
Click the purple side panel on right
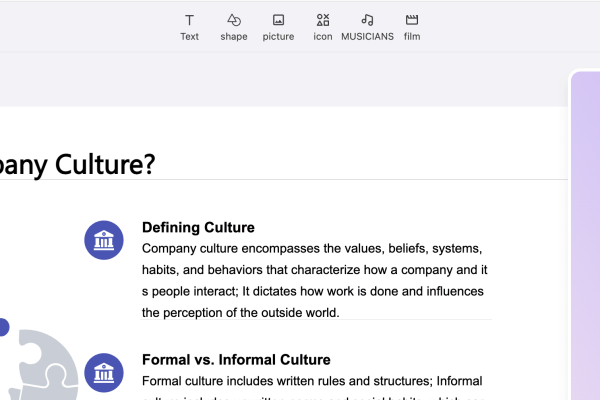(x=585, y=240)
